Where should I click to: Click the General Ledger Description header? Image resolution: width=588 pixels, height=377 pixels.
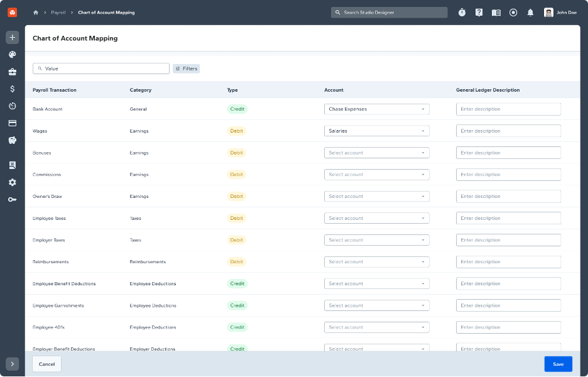click(x=488, y=90)
